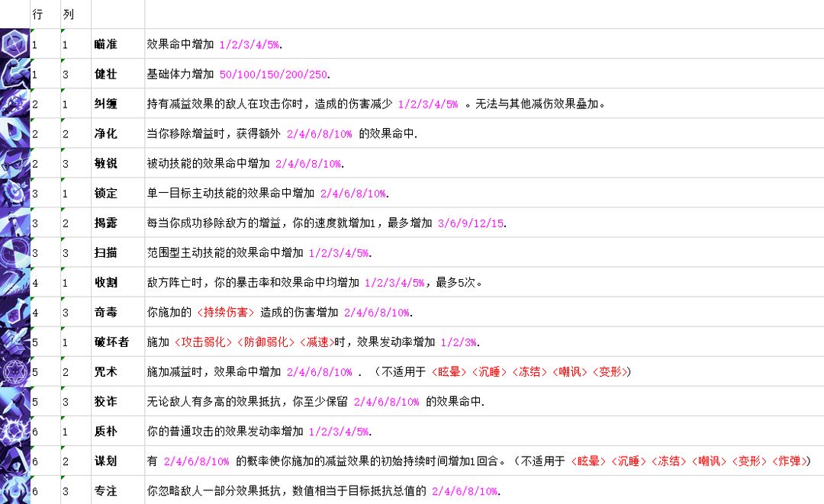
Task: Click the skill name cell 瞄准
Action: [x=117, y=43]
